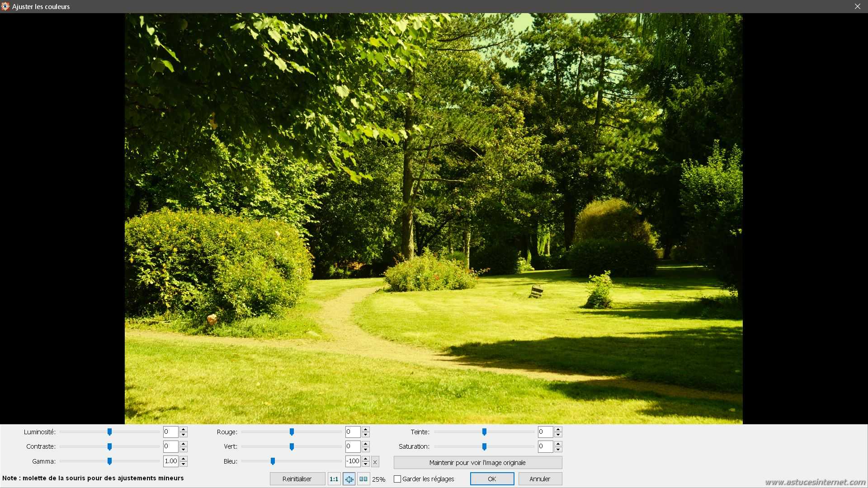
Task: Increase Teinte with the up arrow
Action: click(558, 429)
